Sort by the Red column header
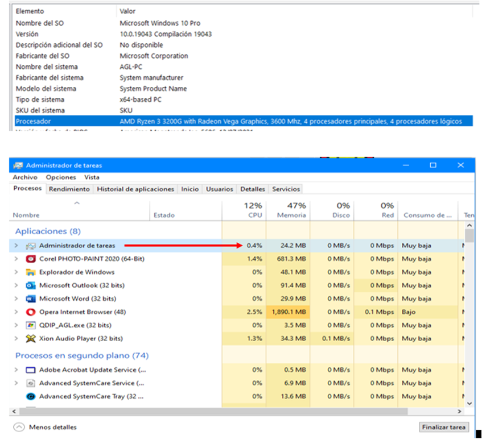This screenshot has height=448, width=486. point(376,210)
